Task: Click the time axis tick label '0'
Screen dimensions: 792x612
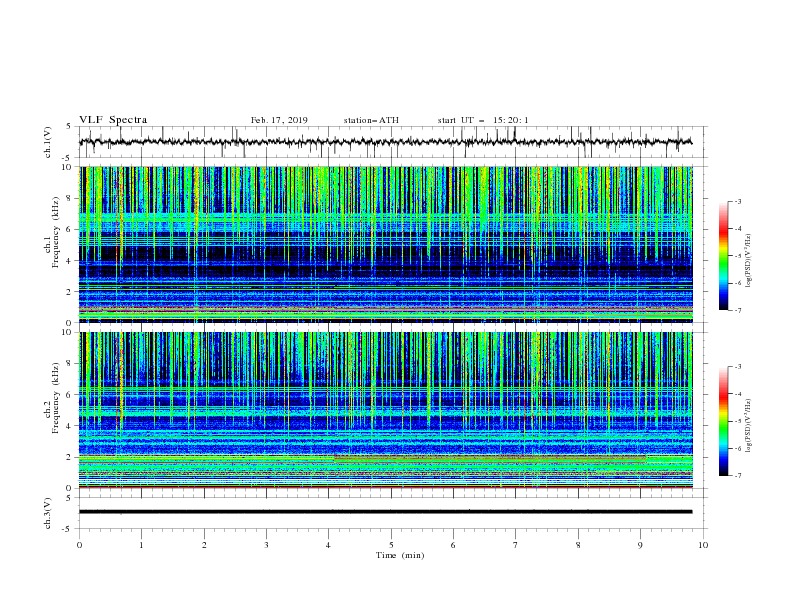Action: tap(79, 545)
